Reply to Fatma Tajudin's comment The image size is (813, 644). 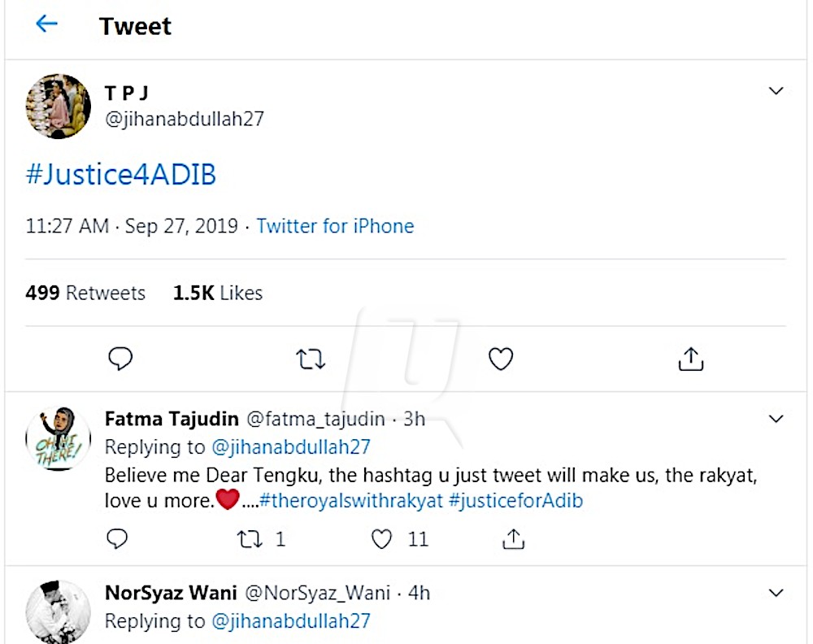click(x=118, y=538)
